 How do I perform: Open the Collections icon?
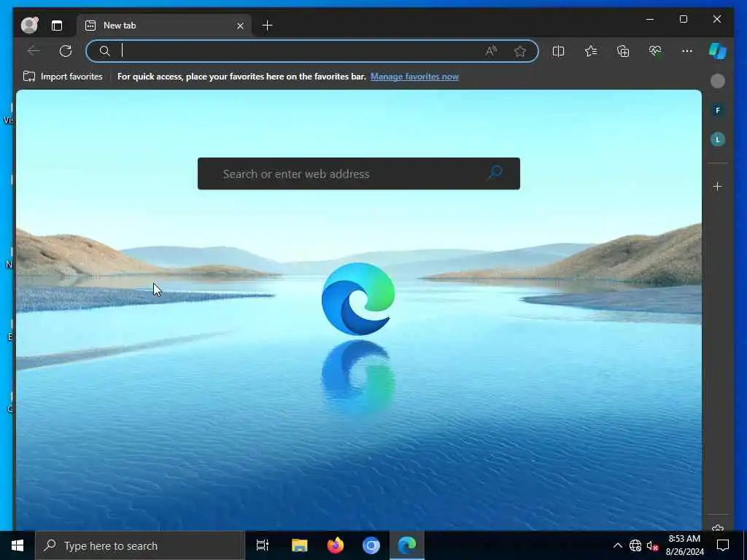point(623,51)
